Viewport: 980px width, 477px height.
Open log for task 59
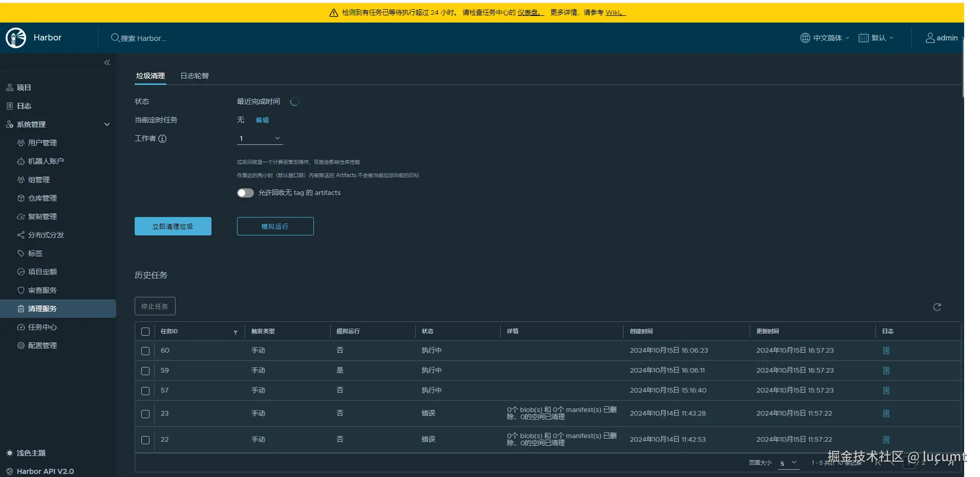(886, 371)
